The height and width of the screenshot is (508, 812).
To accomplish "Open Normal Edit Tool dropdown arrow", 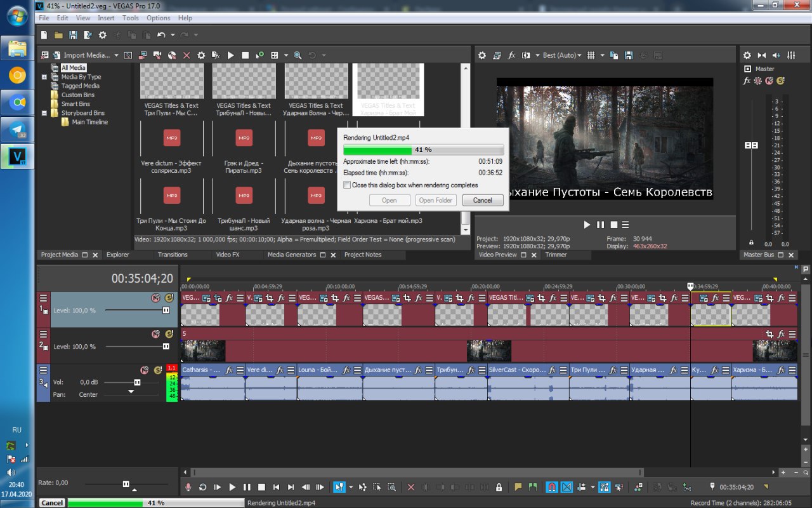I will (351, 488).
